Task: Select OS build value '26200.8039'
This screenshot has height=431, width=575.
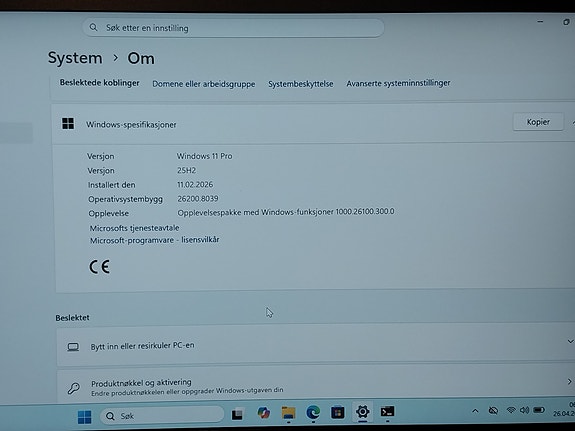Action: pyautogui.click(x=198, y=199)
